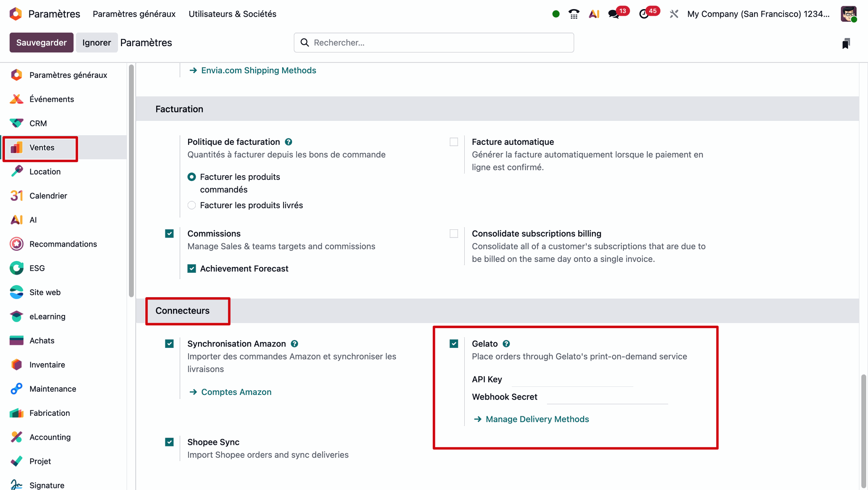Image resolution: width=868 pixels, height=490 pixels.
Task: Click the debug tools wrench icon
Action: click(674, 14)
